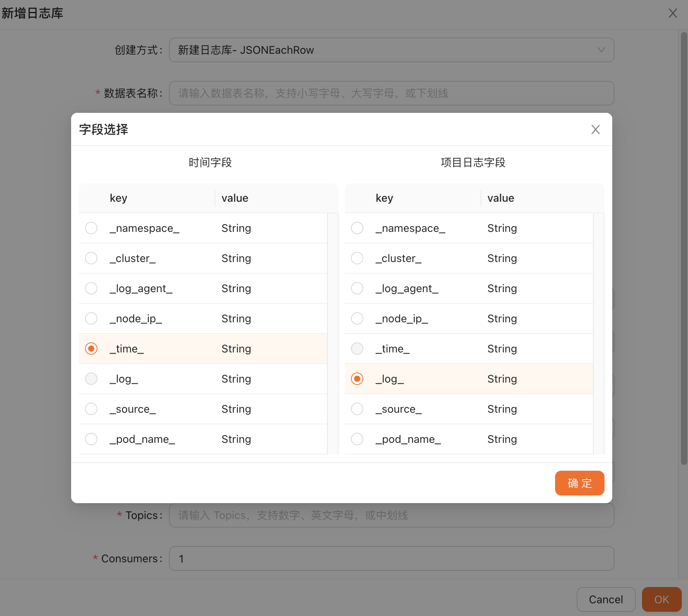Click the 项目日志字段 heading
This screenshot has height=616, width=688.
click(x=473, y=162)
